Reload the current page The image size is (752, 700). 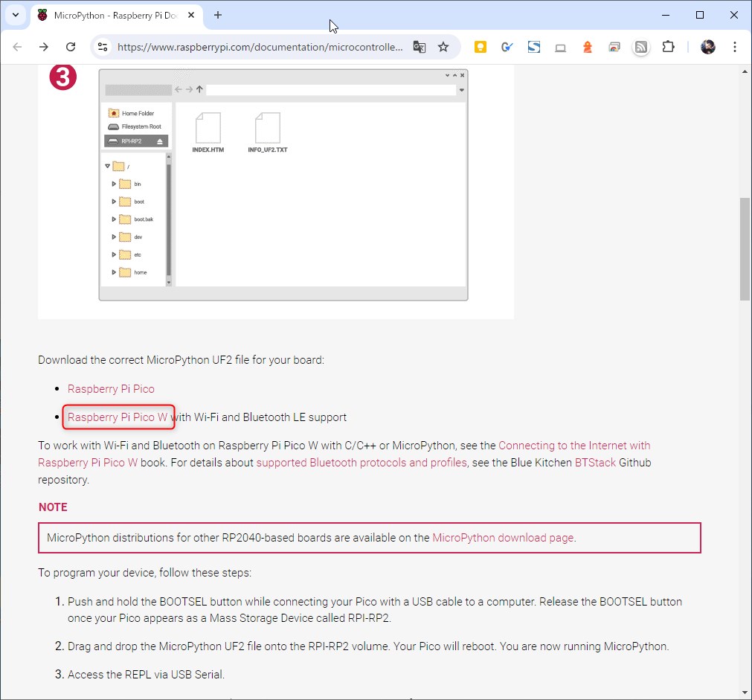pyautogui.click(x=71, y=47)
